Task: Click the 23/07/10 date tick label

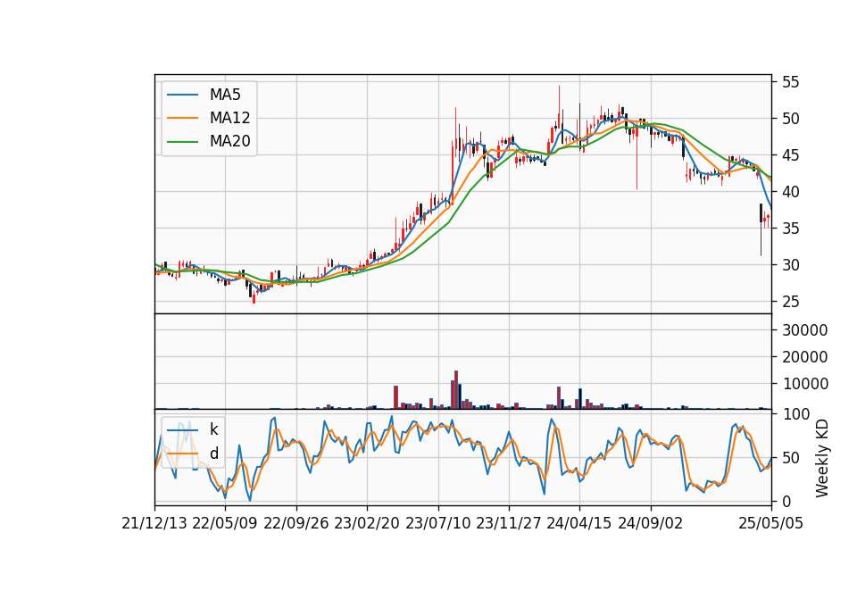Action: pyautogui.click(x=437, y=523)
